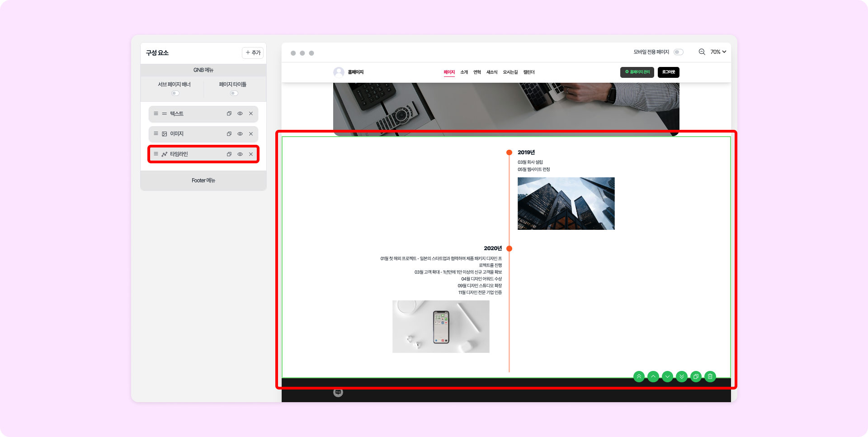The width and height of the screenshot is (868, 437).
Task: Delete the 이미지 component with its X
Action: point(251,134)
